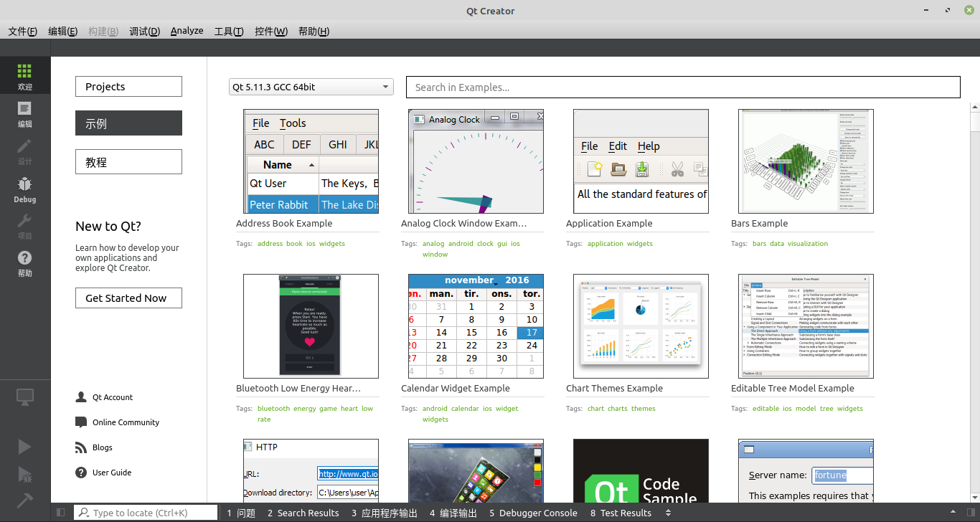980x522 pixels.
Task: Open the 1 问题 (Issues) pane
Action: coord(241,513)
